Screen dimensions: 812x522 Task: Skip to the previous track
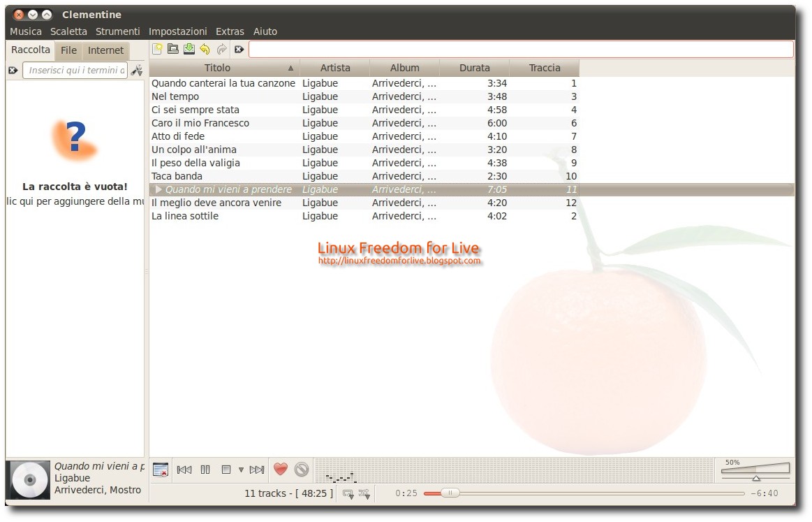click(184, 470)
